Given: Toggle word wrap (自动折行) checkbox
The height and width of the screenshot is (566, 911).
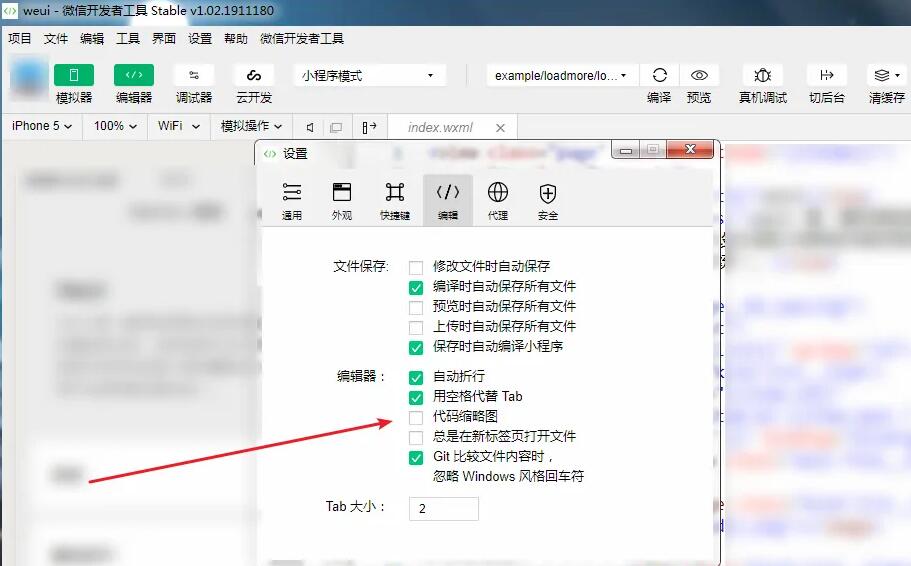Looking at the screenshot, I should pyautogui.click(x=416, y=378).
